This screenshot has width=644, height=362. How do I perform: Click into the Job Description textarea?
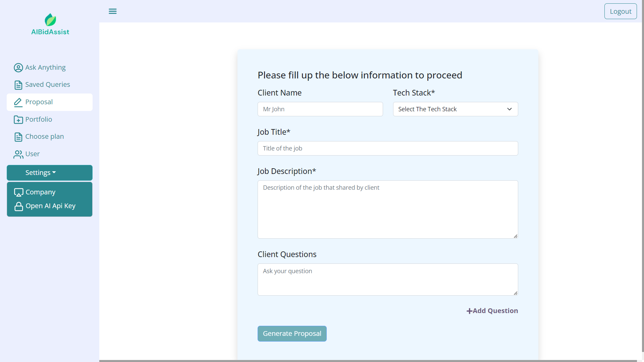tap(388, 209)
